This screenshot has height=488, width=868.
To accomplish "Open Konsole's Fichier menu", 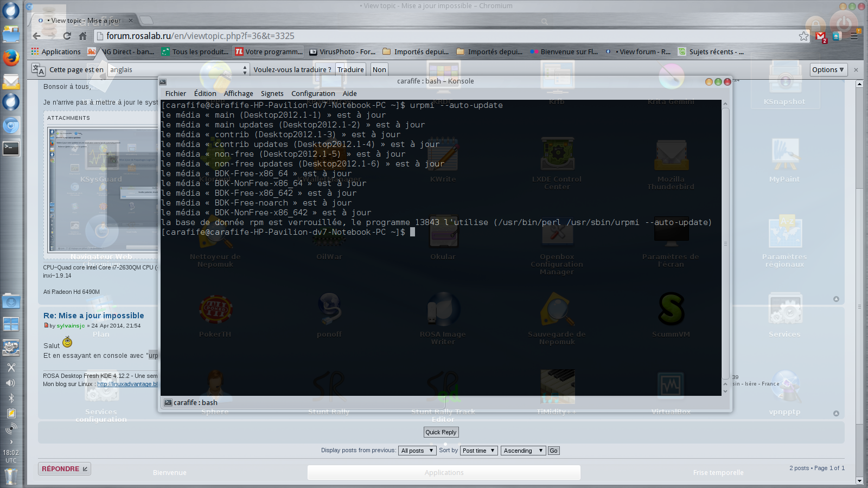I will coord(176,93).
